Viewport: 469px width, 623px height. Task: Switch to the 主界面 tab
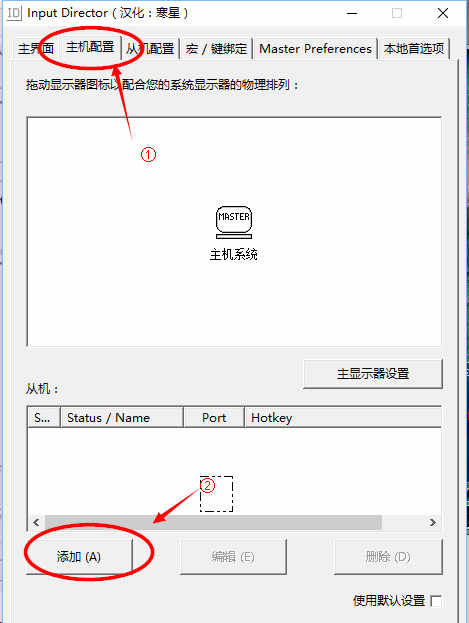click(36, 49)
